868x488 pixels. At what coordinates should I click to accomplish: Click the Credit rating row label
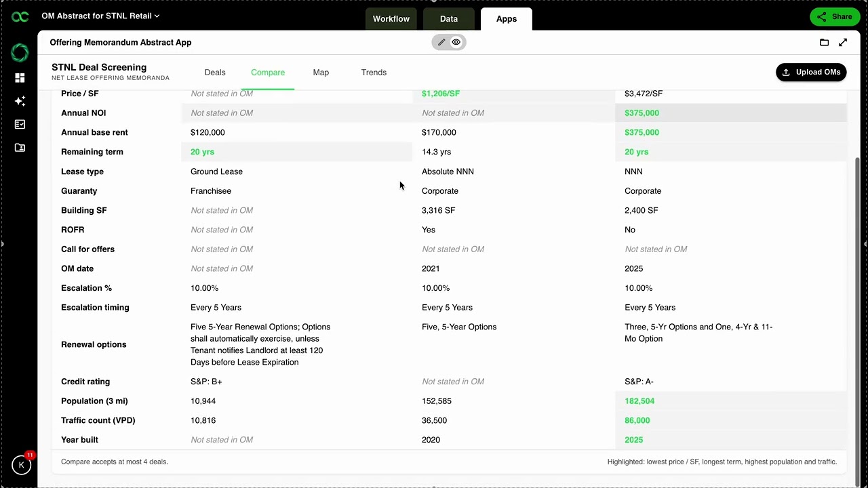click(x=85, y=382)
